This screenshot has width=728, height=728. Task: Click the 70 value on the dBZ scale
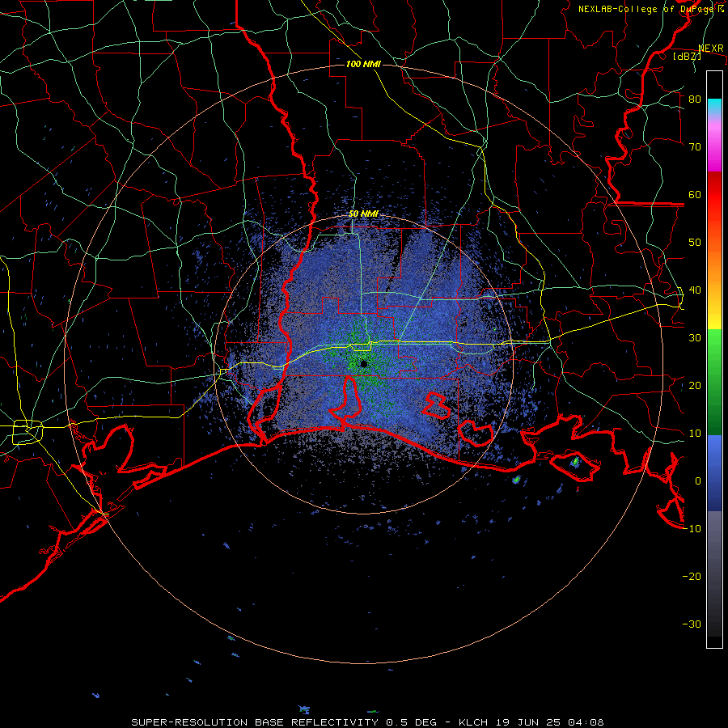pos(695,147)
